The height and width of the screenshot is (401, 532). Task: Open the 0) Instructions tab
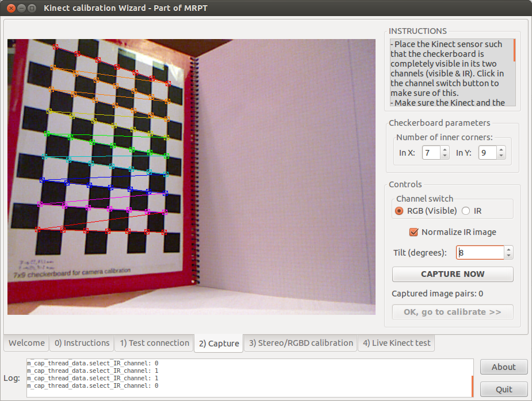(82, 343)
